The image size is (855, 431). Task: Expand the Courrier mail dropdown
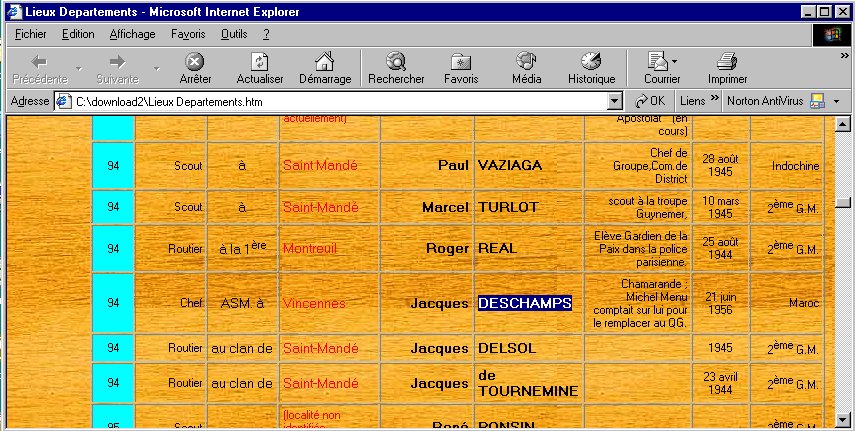(674, 61)
